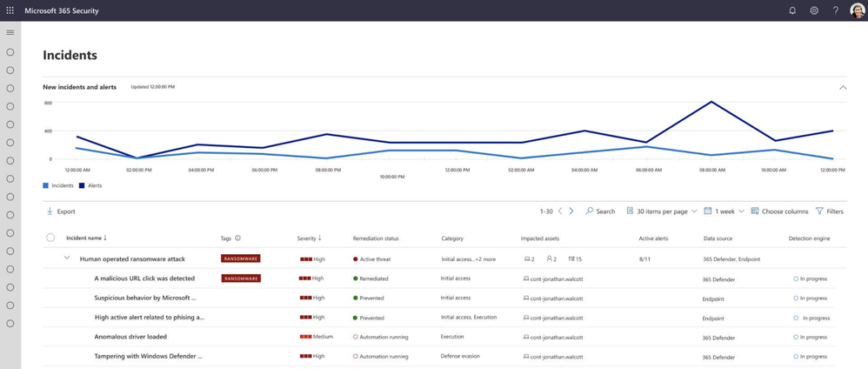This screenshot has width=868, height=369.
Task: Toggle the Alerts series in chart legend
Action: coord(90,185)
